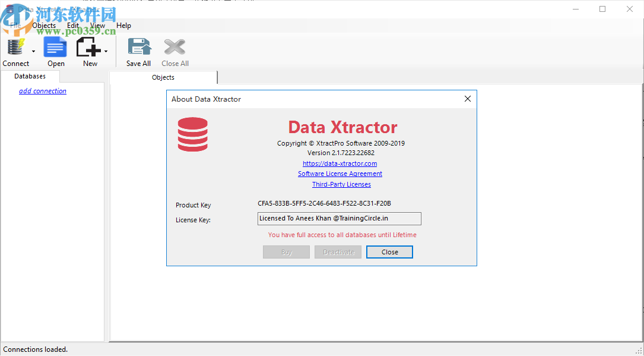The width and height of the screenshot is (644, 356).
Task: Click the Open document toolbar icon
Action: [55, 46]
